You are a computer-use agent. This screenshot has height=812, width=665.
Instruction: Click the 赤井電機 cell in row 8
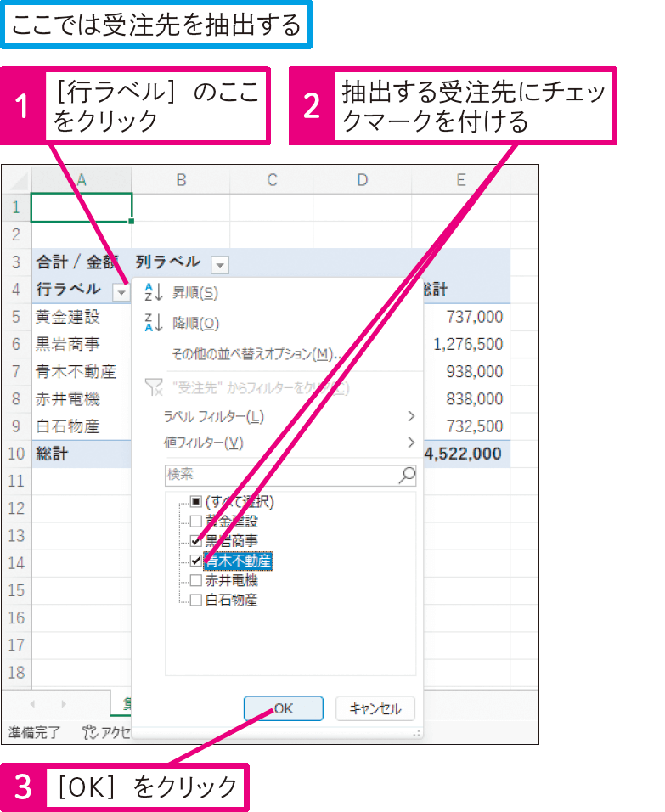[x=82, y=398]
